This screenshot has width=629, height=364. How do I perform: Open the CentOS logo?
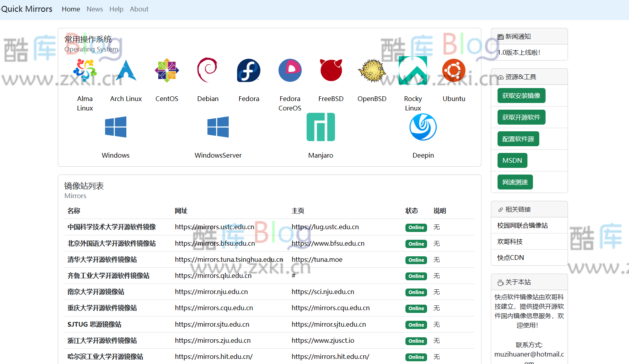167,70
